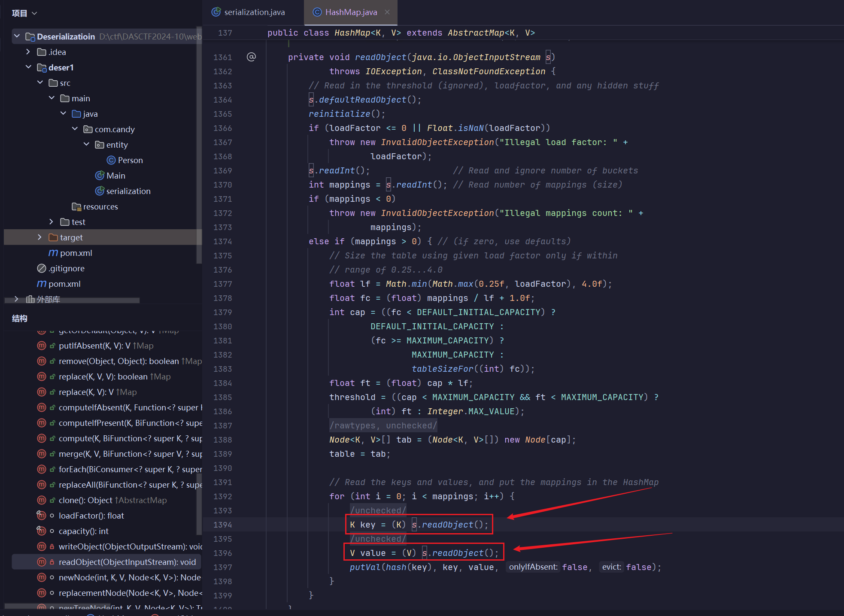Click the com.candy package icon
Screen dimensions: 844x616
click(x=88, y=129)
